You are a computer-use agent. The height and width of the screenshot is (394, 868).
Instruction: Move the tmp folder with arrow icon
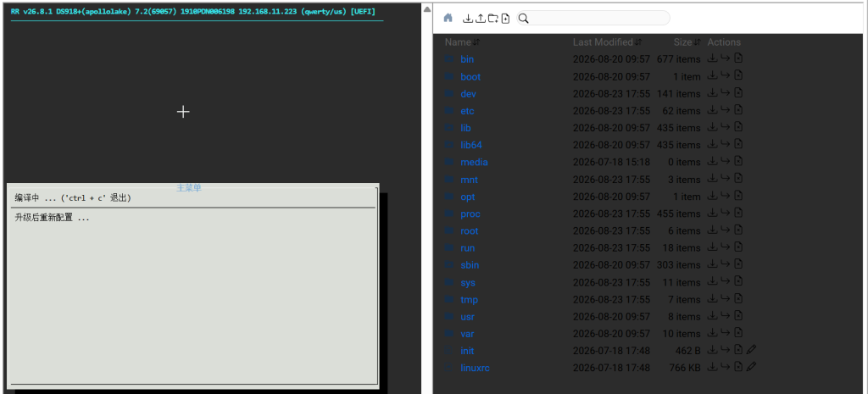[726, 298]
